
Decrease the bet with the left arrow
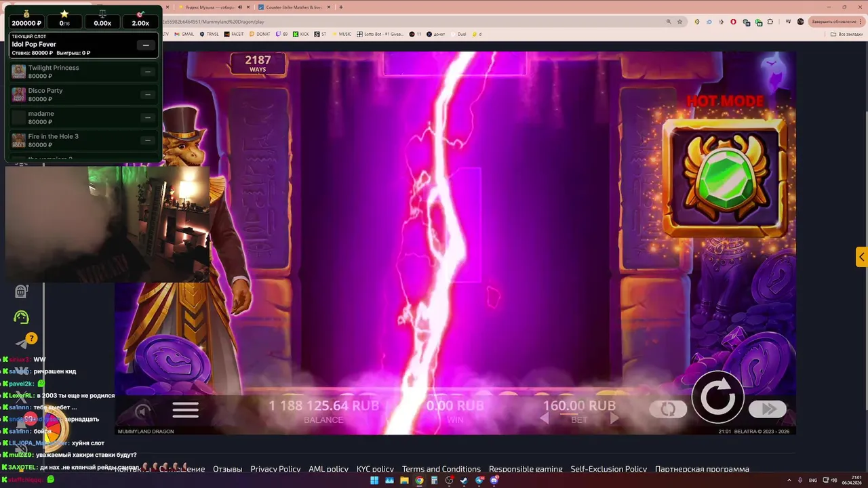point(544,420)
